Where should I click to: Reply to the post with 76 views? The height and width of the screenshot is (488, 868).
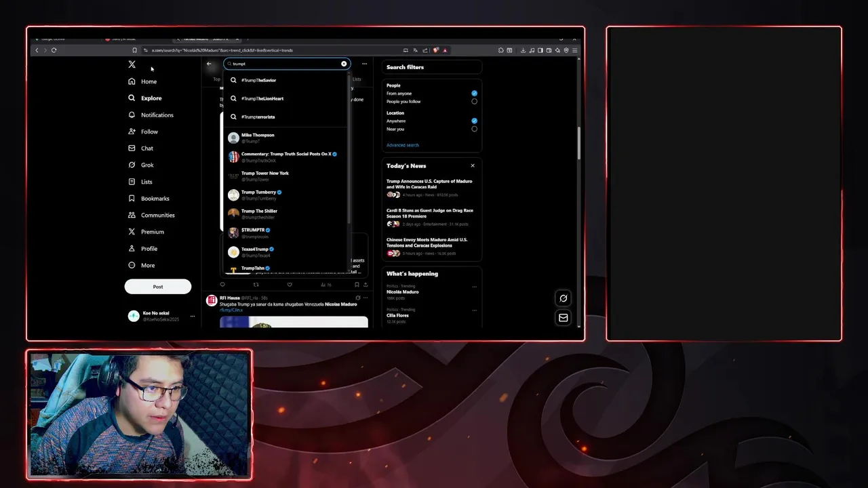coord(222,285)
